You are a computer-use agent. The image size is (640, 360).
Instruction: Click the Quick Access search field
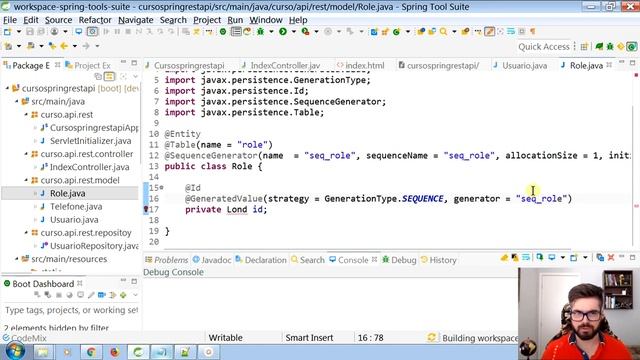(543, 47)
